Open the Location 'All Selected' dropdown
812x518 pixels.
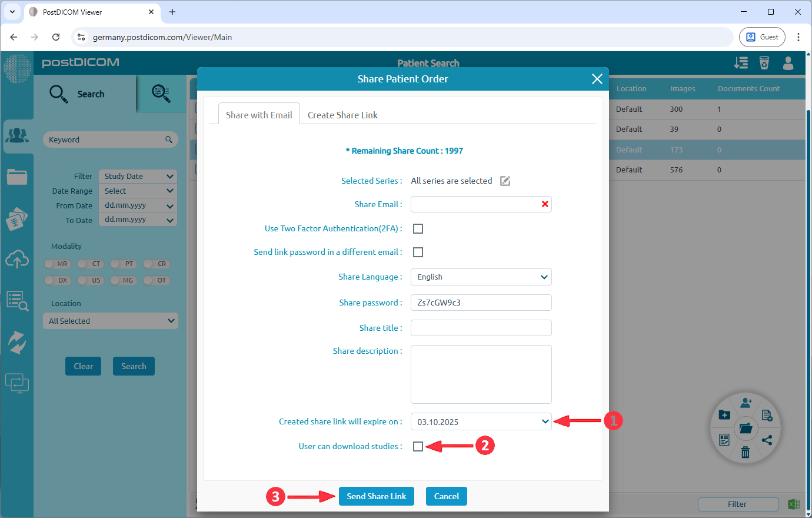pyautogui.click(x=110, y=320)
